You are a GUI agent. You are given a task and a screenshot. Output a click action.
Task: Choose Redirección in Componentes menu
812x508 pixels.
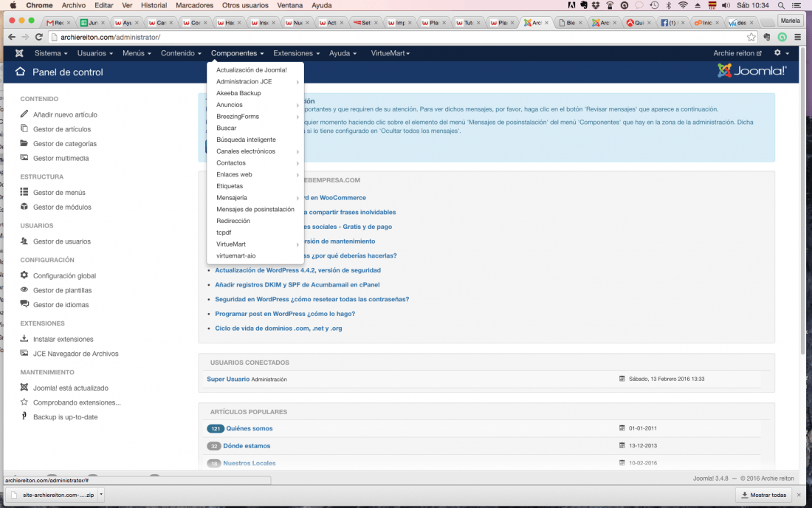(x=233, y=221)
